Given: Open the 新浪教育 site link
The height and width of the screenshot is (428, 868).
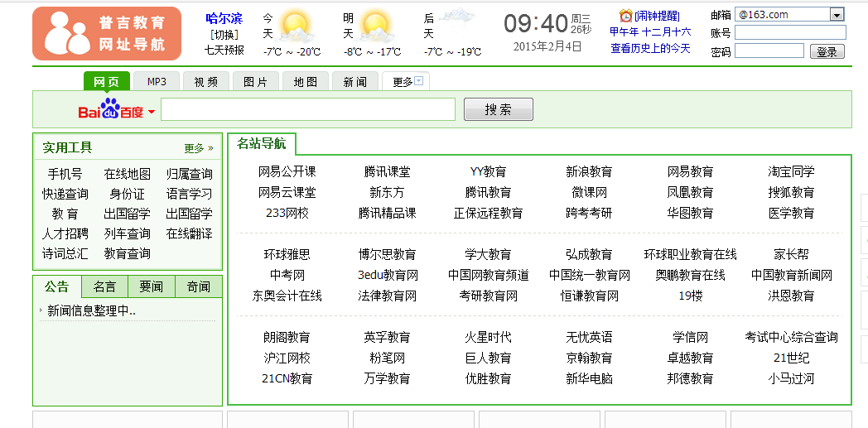Looking at the screenshot, I should pyautogui.click(x=589, y=172).
